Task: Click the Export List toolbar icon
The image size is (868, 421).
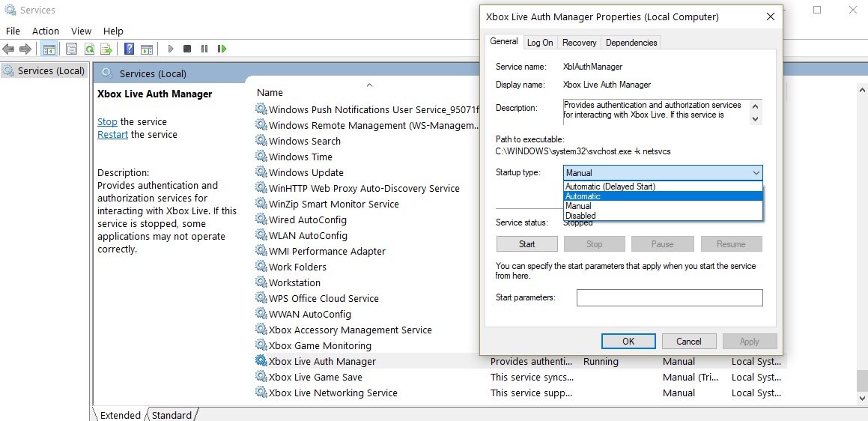Action: pyautogui.click(x=106, y=49)
